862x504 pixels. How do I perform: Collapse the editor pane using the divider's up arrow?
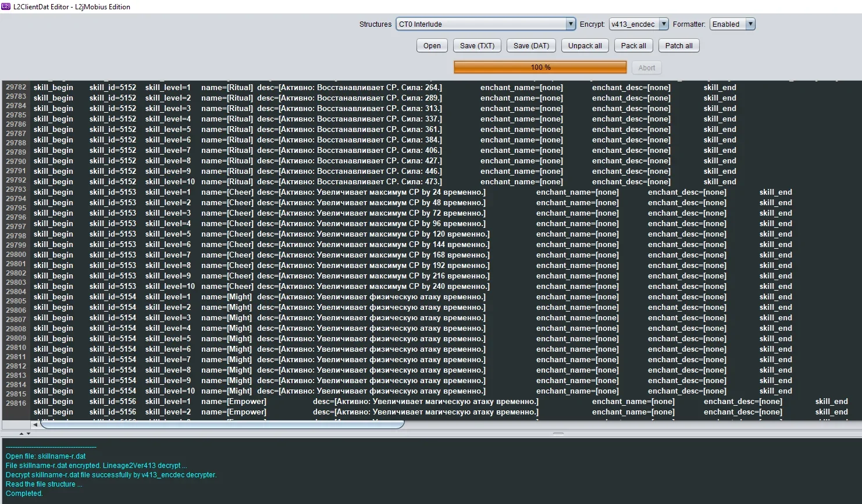click(x=22, y=434)
